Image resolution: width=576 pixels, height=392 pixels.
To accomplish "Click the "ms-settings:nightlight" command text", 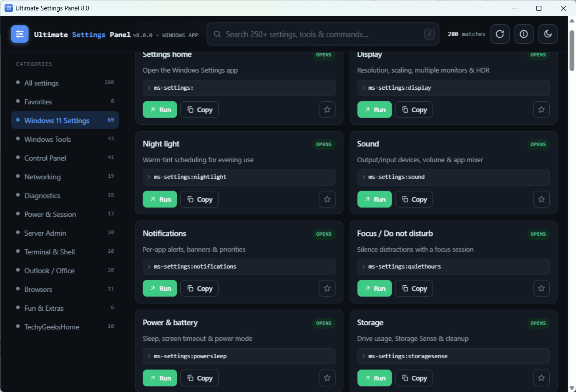I will (190, 177).
